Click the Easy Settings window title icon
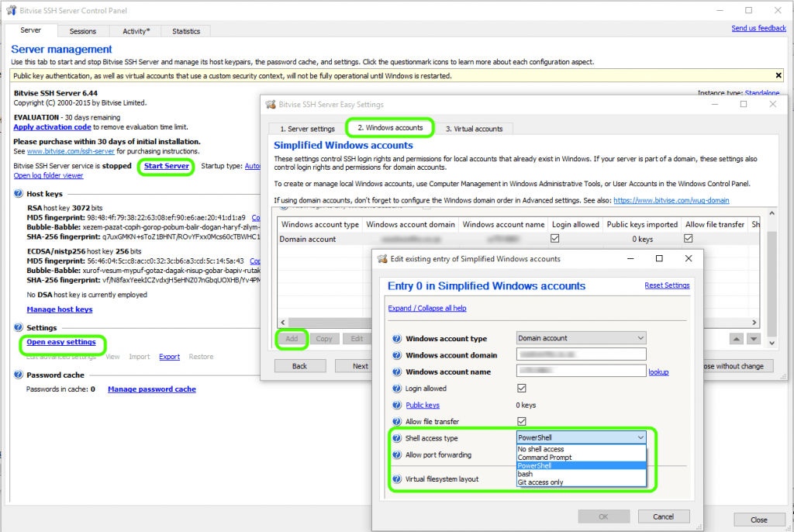Screen dimensions: 794x532 point(271,105)
